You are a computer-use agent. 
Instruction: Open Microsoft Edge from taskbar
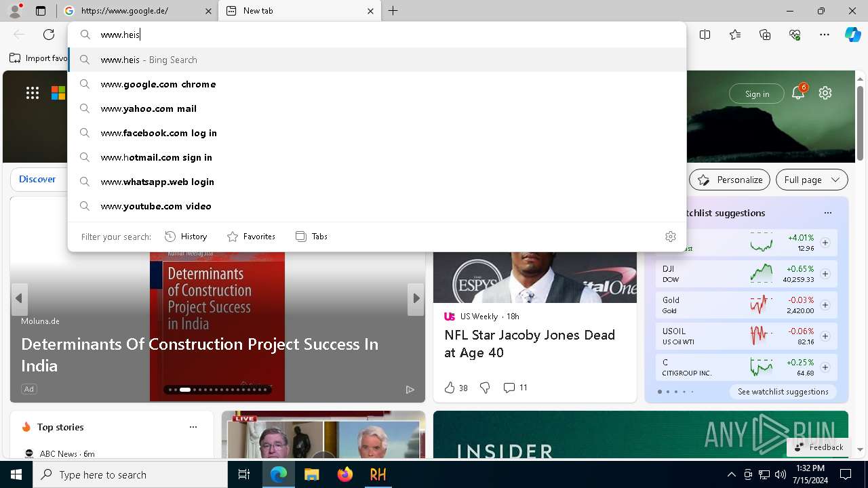click(279, 474)
